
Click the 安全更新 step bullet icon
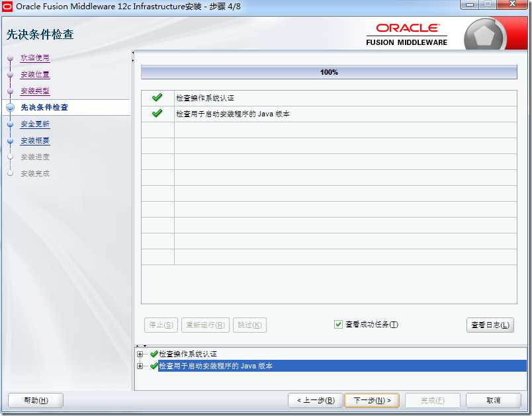tap(11, 124)
